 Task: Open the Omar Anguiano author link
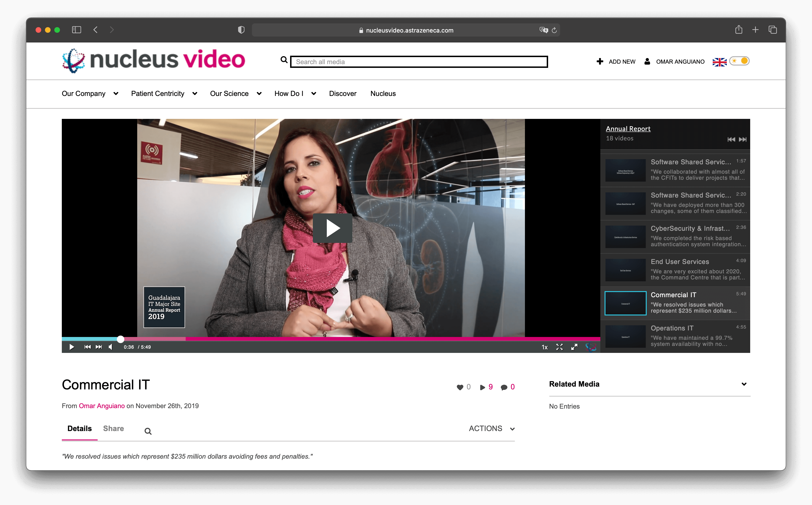point(102,406)
